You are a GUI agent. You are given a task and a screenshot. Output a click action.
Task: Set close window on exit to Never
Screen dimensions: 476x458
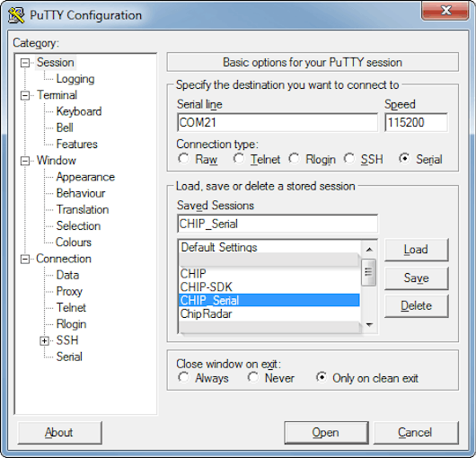point(253,377)
